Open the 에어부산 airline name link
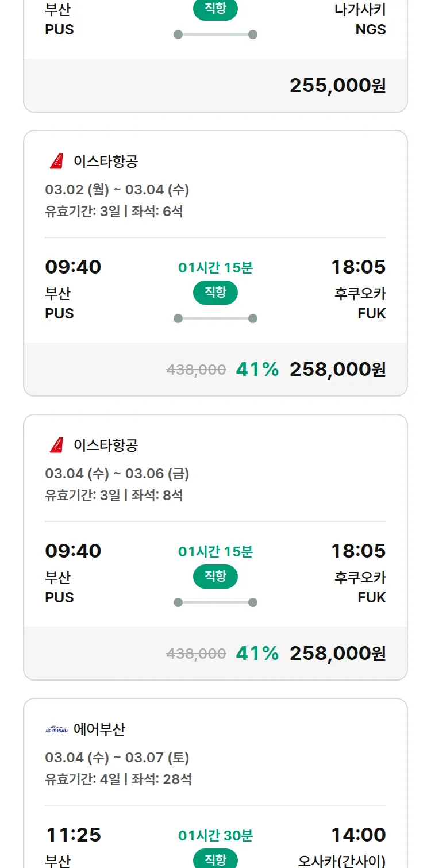431x868 pixels. 99,730
